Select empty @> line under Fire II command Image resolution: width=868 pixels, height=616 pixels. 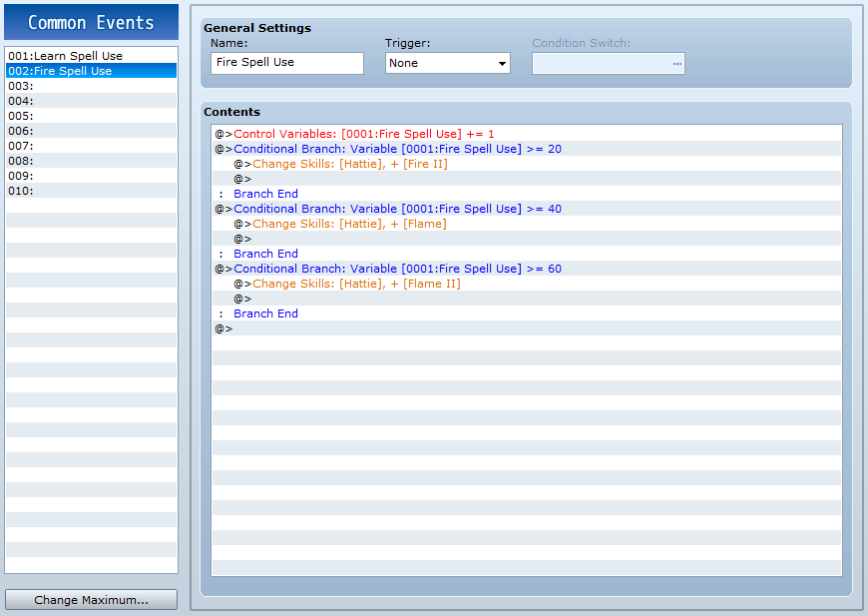[527, 179]
